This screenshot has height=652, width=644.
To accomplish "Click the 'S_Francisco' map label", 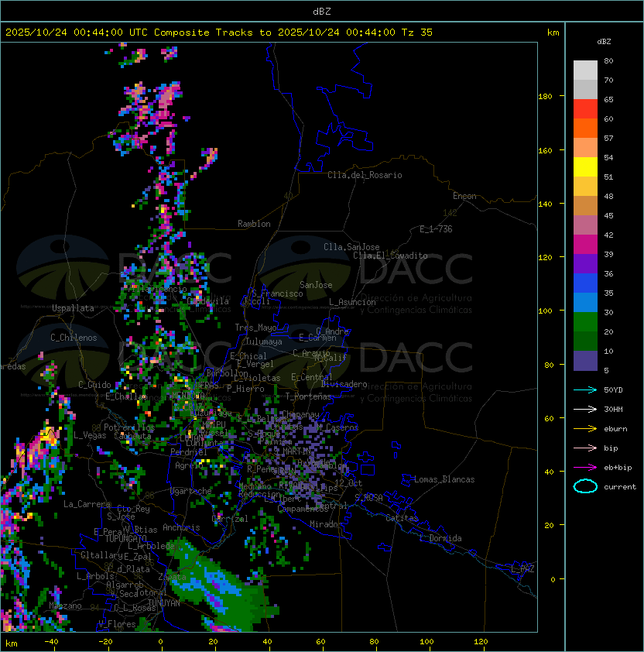I will 277,293.
